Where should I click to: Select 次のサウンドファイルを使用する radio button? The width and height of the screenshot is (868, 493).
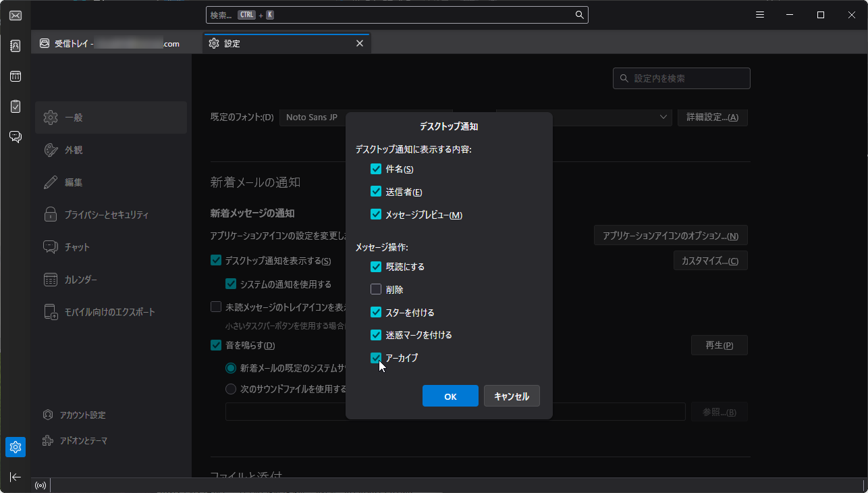coord(231,389)
